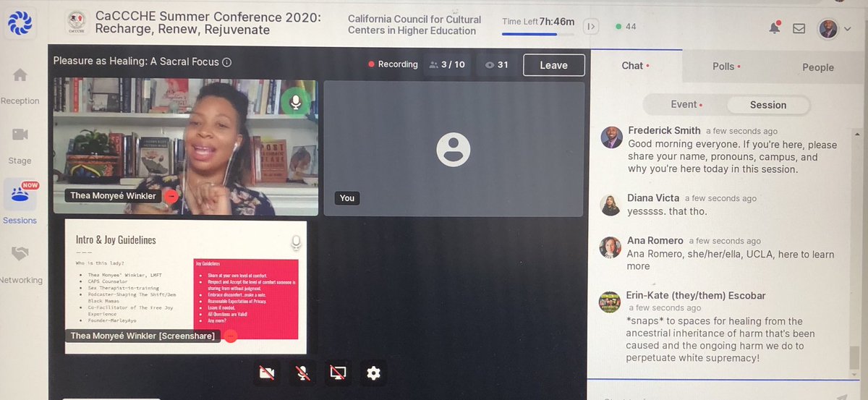The image size is (868, 400).
Task: Switch chat to Session
Action: (x=768, y=105)
